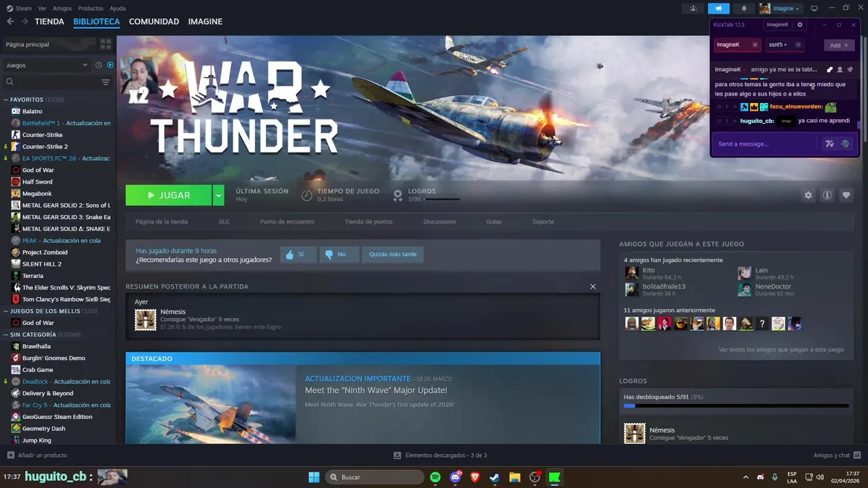Open the play options dropdown arrow

coord(218,195)
